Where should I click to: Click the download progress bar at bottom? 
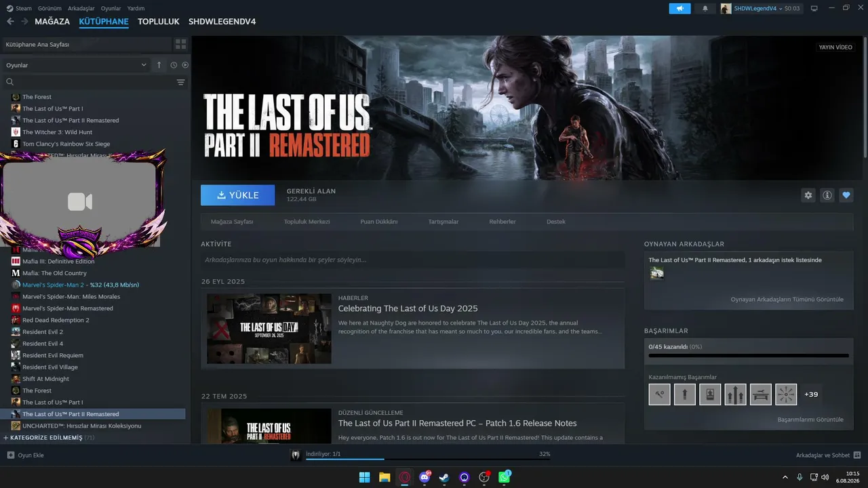point(428,459)
